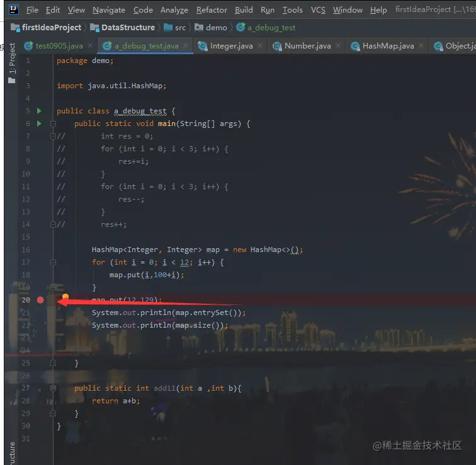
Task: Click the 'map.put(i,100+i);' code line
Action: point(147,275)
